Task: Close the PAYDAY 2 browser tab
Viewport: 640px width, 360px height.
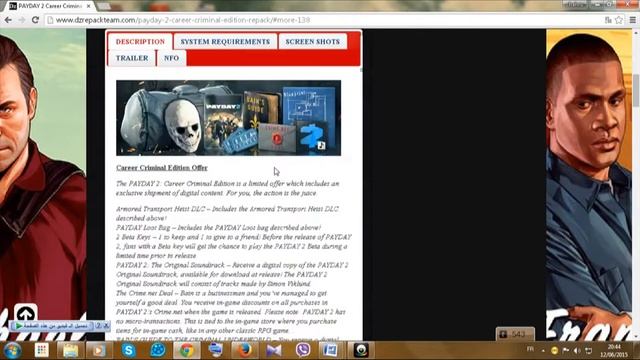Action: point(89,6)
